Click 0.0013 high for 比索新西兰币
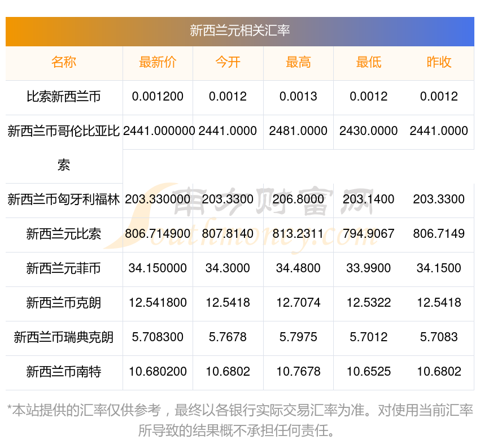The height and width of the screenshot is (448, 480). pos(298,97)
